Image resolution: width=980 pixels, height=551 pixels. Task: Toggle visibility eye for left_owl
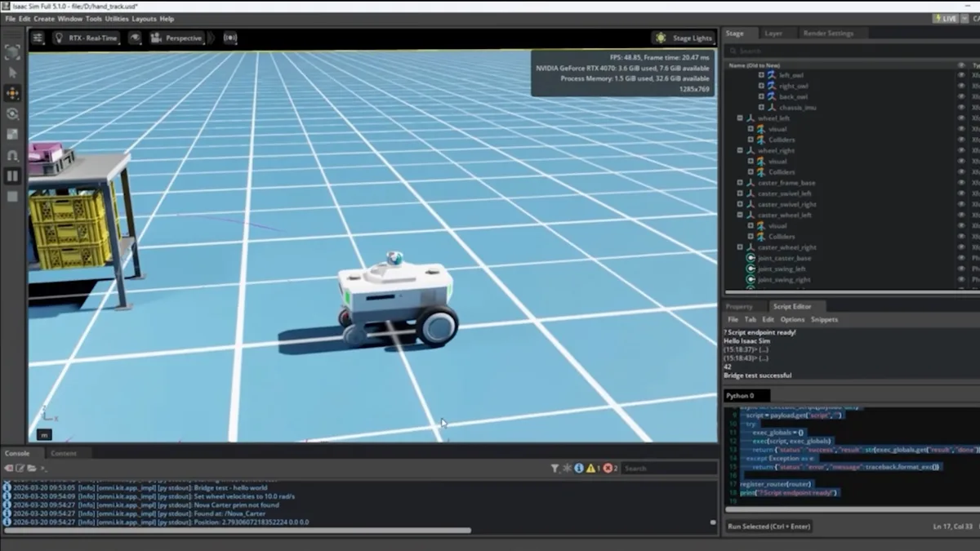coord(961,75)
